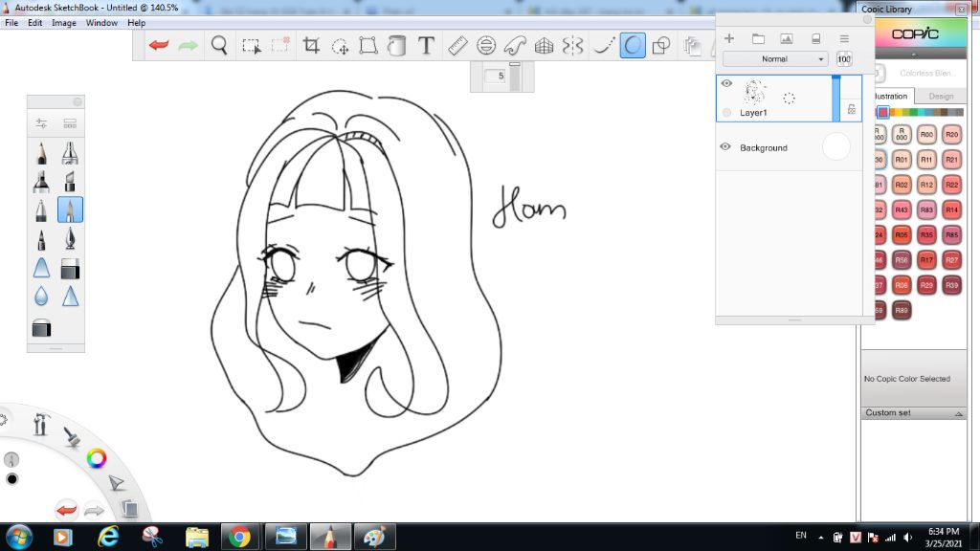Open brush properties sliders icon
This screenshot has height=551, width=980.
[x=41, y=123]
